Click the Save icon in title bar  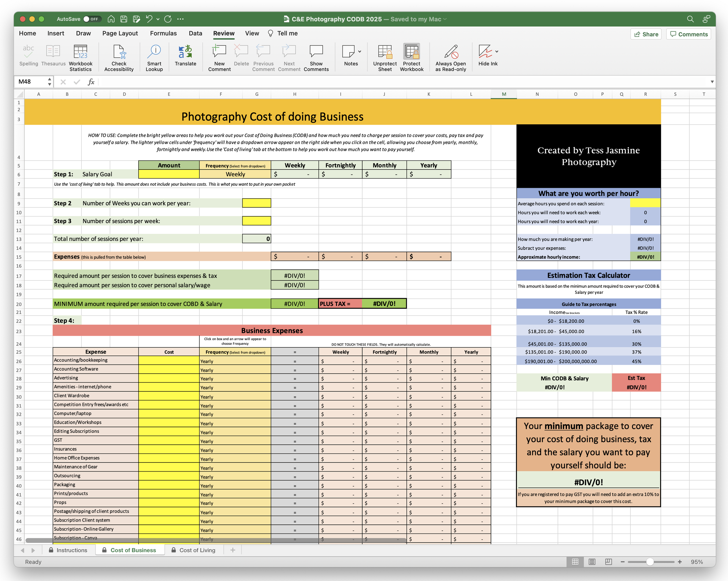tap(124, 19)
